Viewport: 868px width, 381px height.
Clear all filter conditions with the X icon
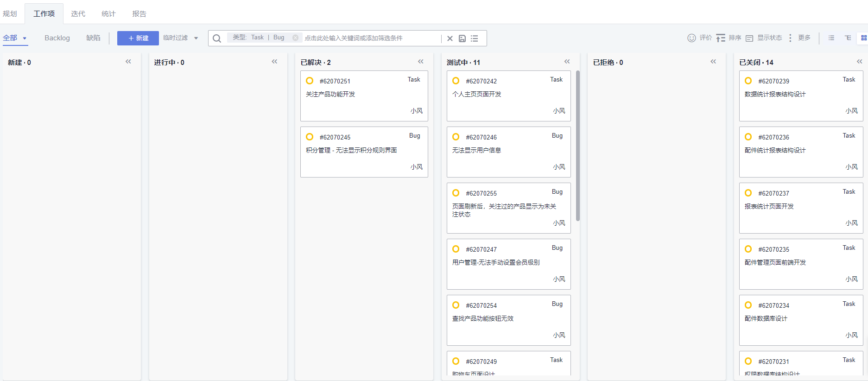[450, 38]
